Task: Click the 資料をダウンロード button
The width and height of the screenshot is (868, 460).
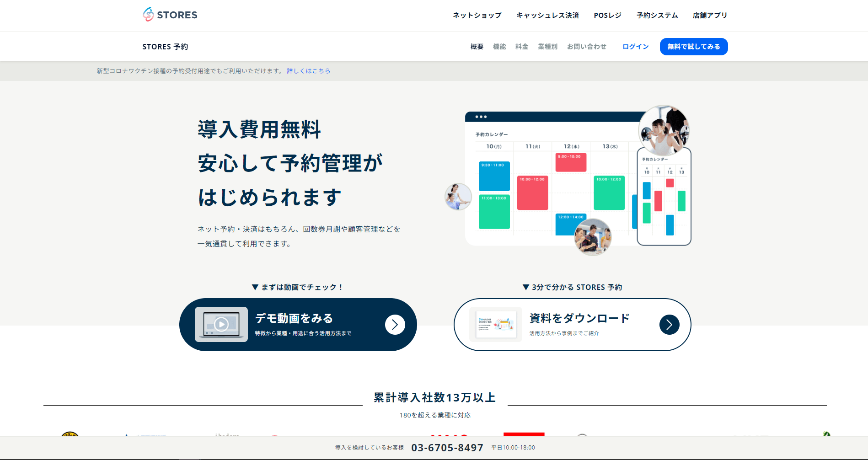Action: pyautogui.click(x=573, y=325)
